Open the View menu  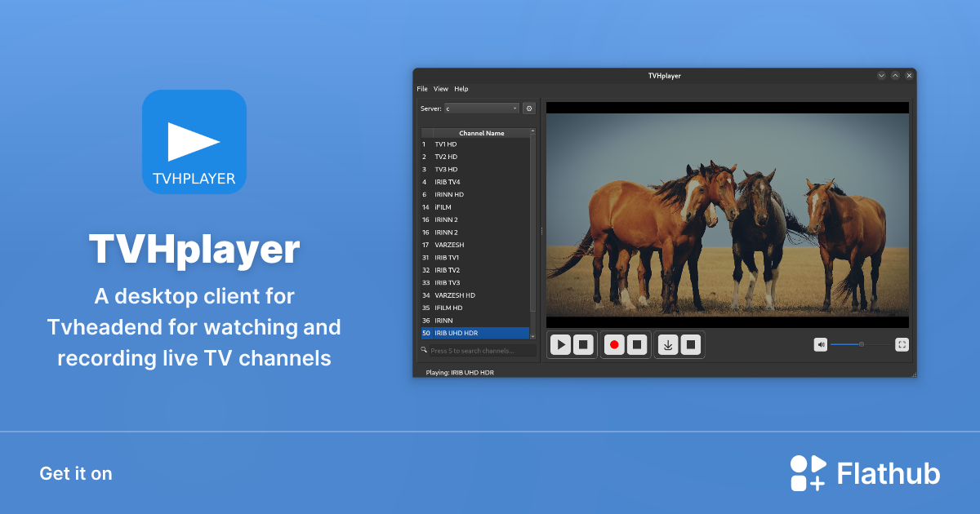tap(441, 89)
